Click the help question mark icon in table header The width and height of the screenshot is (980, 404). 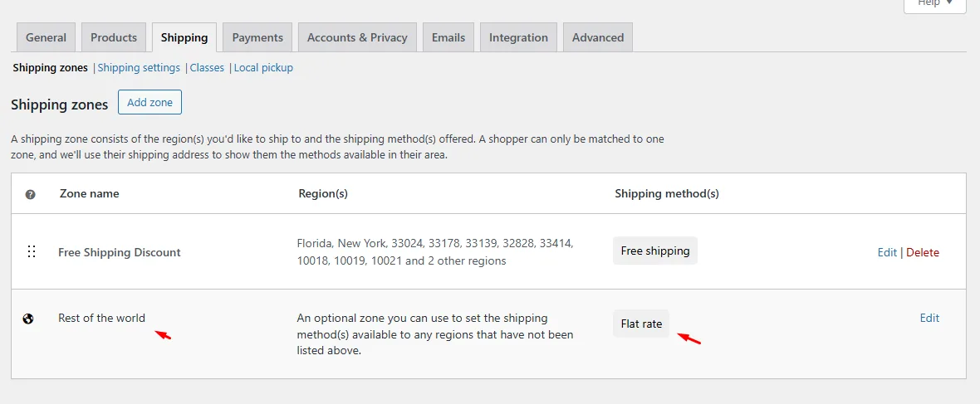pos(30,194)
